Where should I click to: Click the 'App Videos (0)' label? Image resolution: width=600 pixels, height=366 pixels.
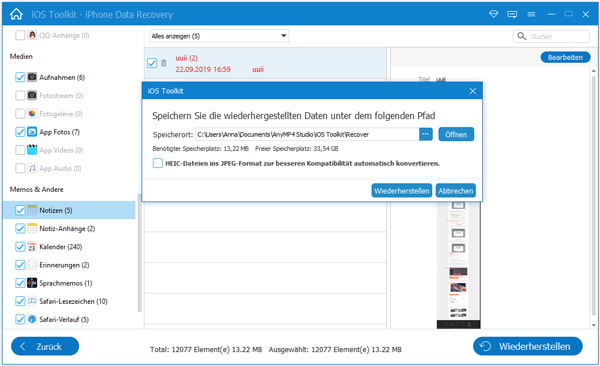click(x=61, y=150)
